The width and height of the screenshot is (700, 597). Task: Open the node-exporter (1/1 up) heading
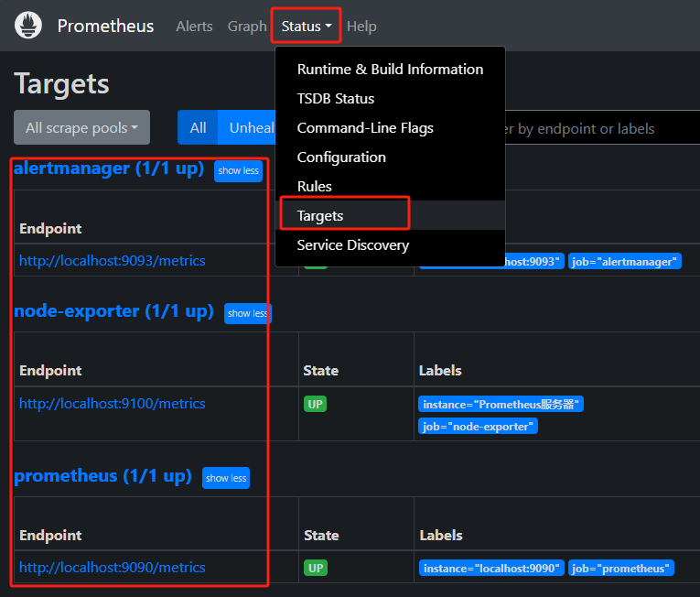(x=113, y=311)
